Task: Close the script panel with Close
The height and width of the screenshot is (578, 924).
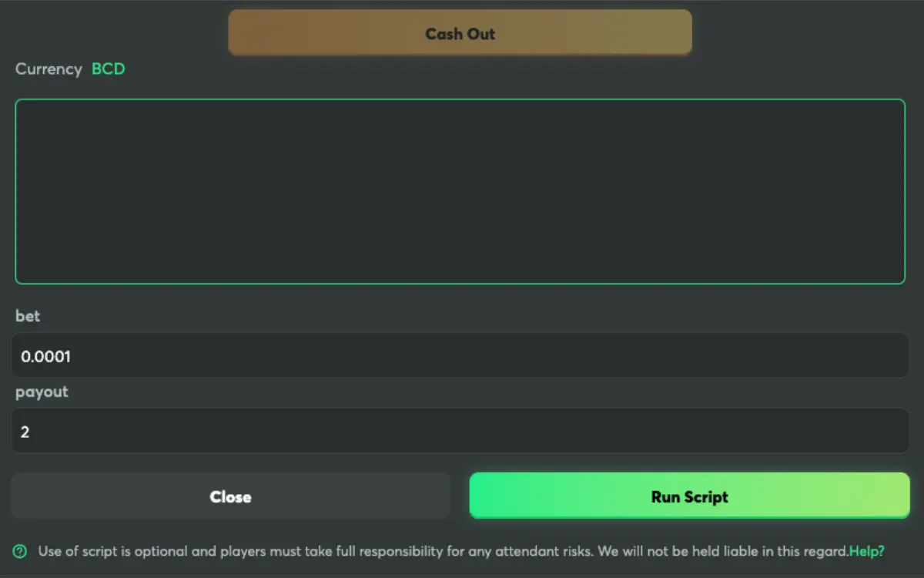Action: pos(230,496)
